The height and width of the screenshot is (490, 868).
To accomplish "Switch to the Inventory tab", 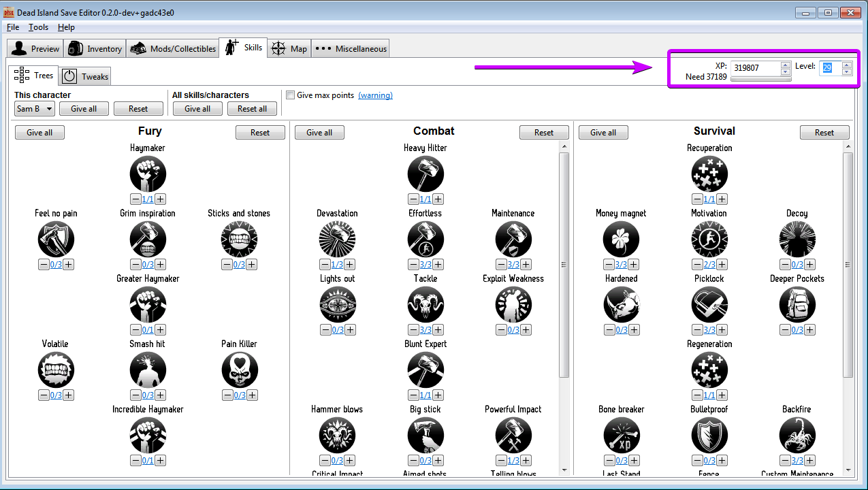I will click(95, 48).
